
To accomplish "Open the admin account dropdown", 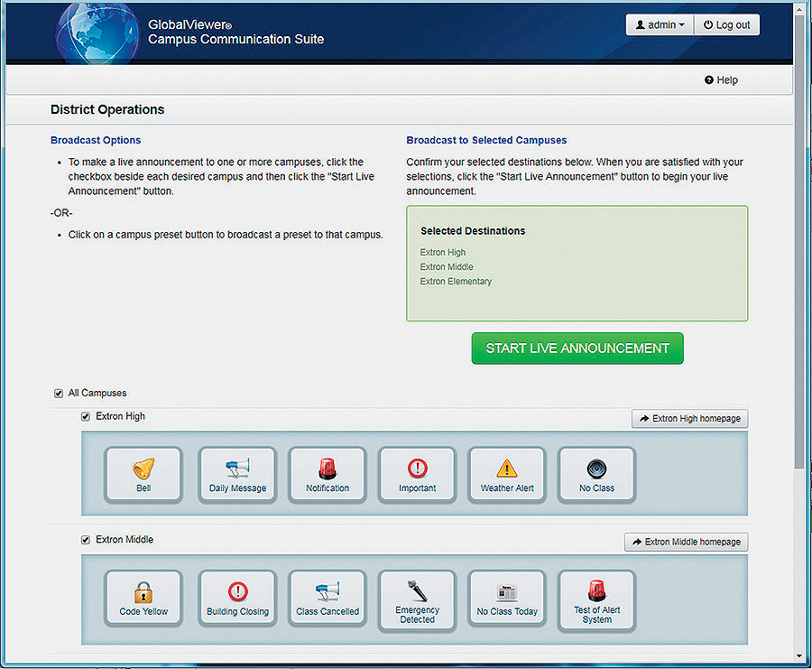I will (x=660, y=24).
